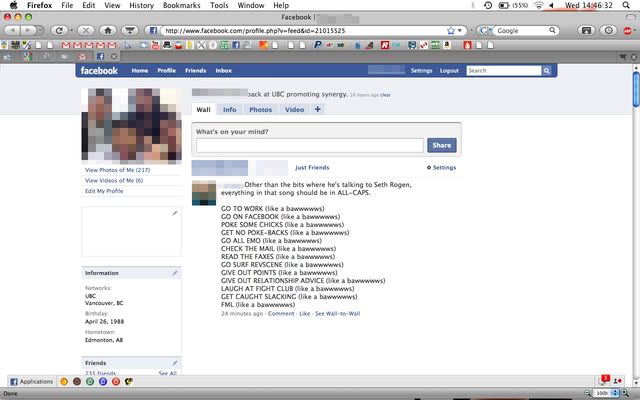The width and height of the screenshot is (640, 400).
Task: Open the Bookmarks menu
Action: [x=182, y=5]
